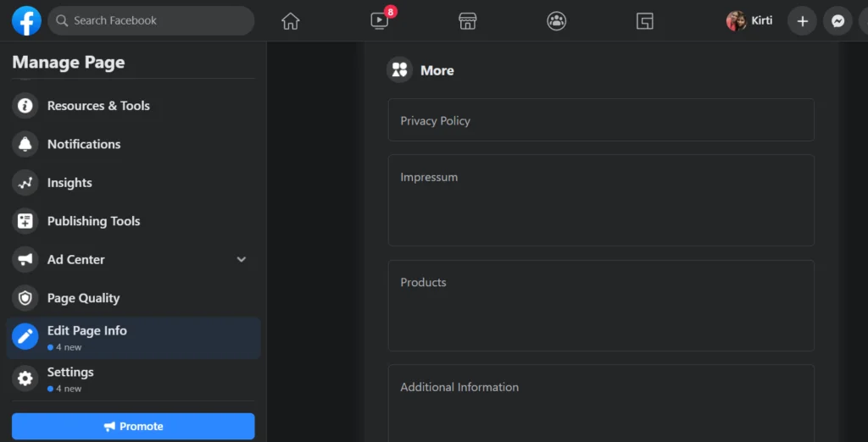868x442 pixels.
Task: Open the Watch video icon
Action: pos(380,21)
